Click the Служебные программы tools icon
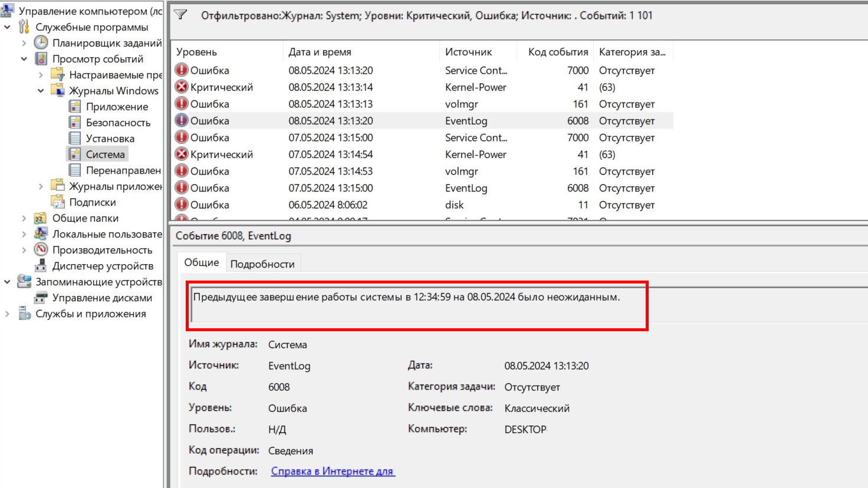 pyautogui.click(x=24, y=27)
